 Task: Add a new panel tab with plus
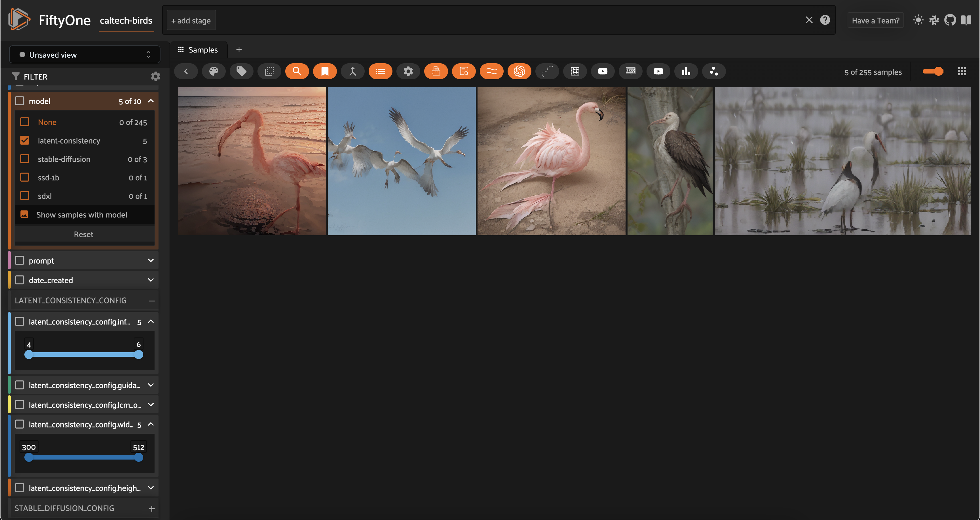coord(239,49)
